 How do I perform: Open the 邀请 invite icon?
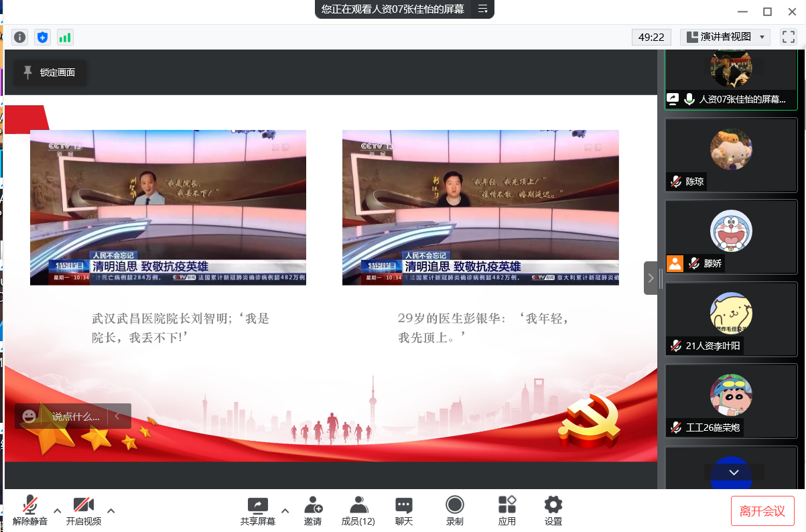[313, 511]
